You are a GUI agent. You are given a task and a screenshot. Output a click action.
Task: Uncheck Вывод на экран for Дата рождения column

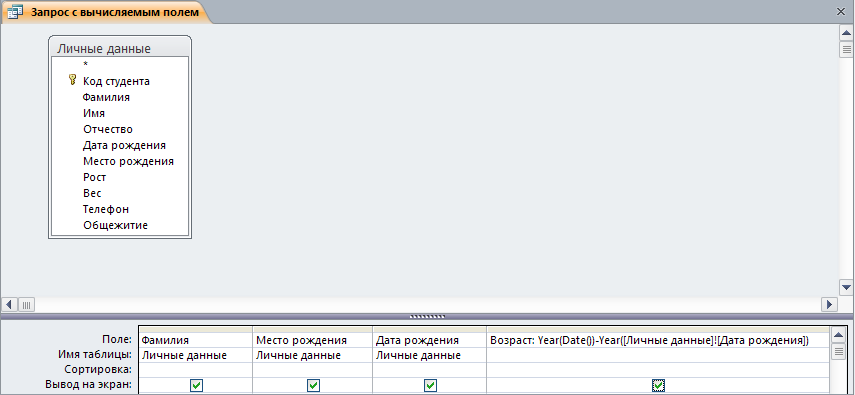click(x=430, y=386)
